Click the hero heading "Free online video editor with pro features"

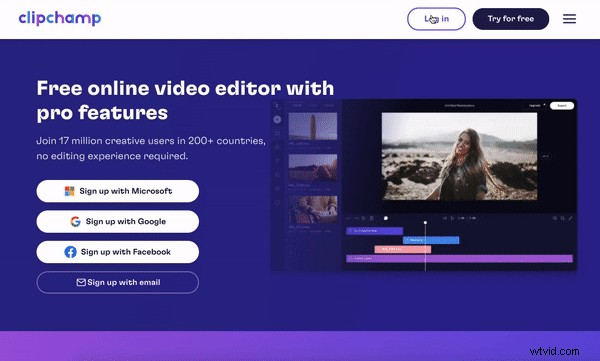coord(185,100)
